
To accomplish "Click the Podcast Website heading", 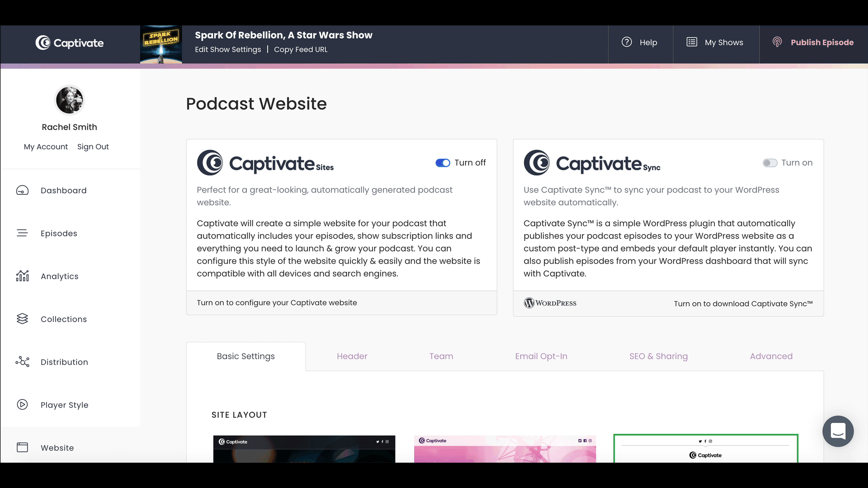I will [x=256, y=103].
